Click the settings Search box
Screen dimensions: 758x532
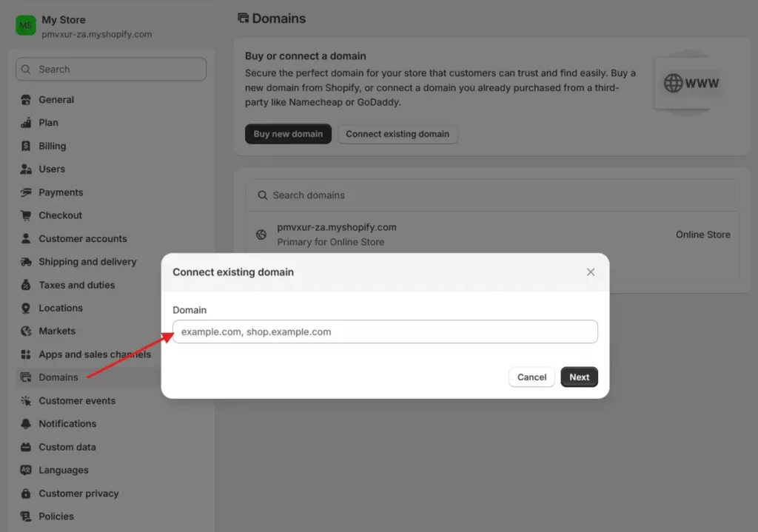tap(111, 70)
